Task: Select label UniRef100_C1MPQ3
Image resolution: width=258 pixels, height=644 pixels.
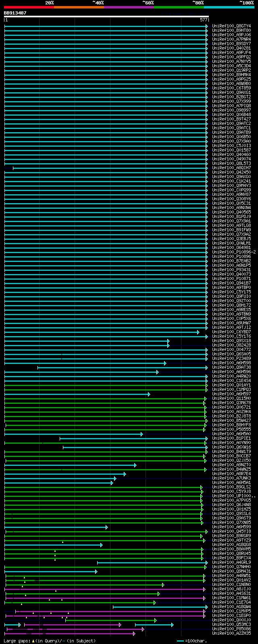Action: pyautogui.click(x=231, y=389)
